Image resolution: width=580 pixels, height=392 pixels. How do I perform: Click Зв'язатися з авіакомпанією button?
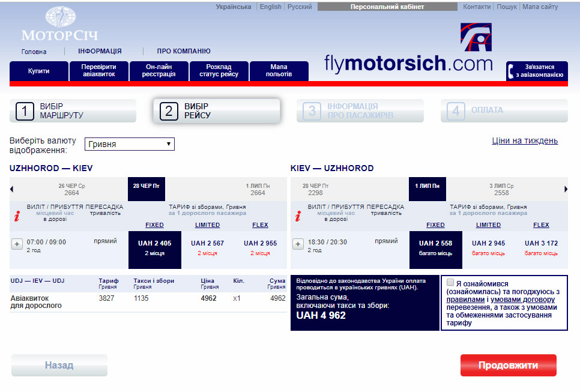pyautogui.click(x=537, y=71)
